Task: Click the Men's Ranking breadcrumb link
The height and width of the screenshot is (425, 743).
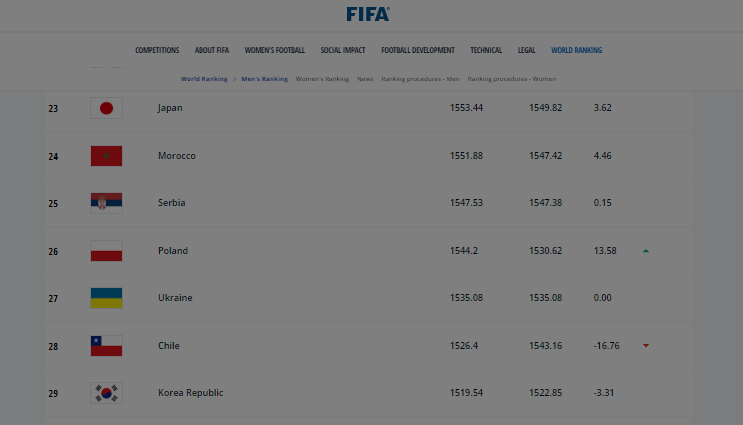Action: pyautogui.click(x=264, y=78)
